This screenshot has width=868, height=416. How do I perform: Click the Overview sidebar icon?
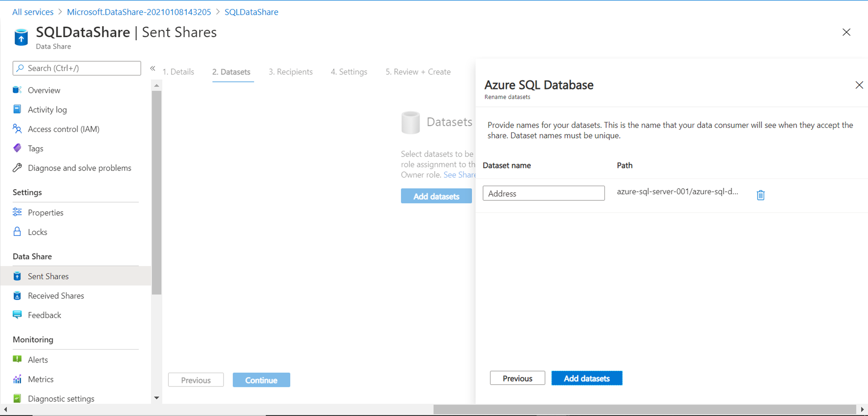[17, 90]
